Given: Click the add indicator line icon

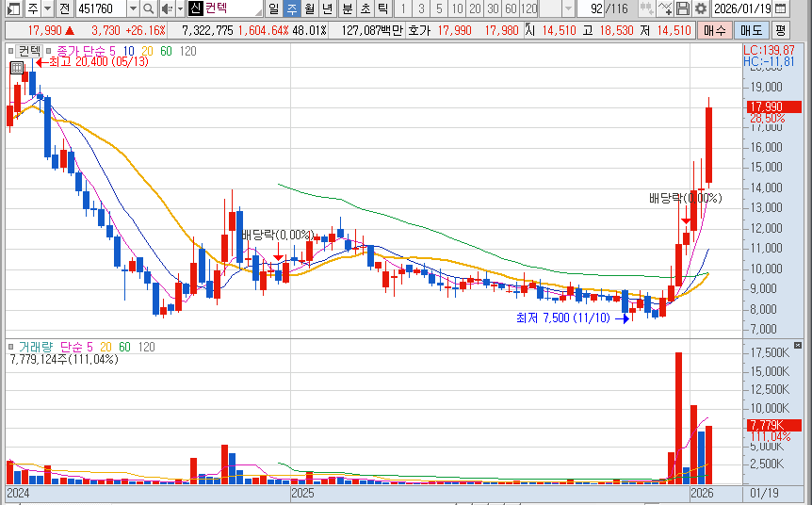Looking at the screenshot, I should click(x=664, y=8).
